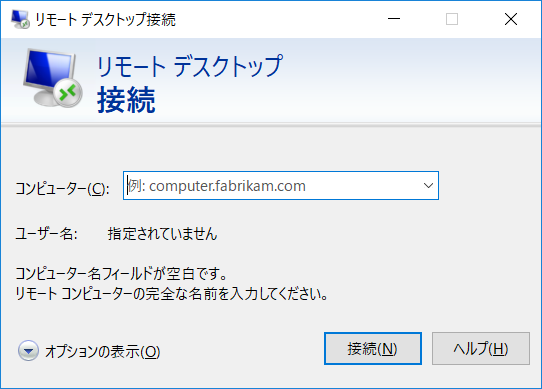Minimize the Remote Desktop connection window
542x389 pixels.
point(394,19)
